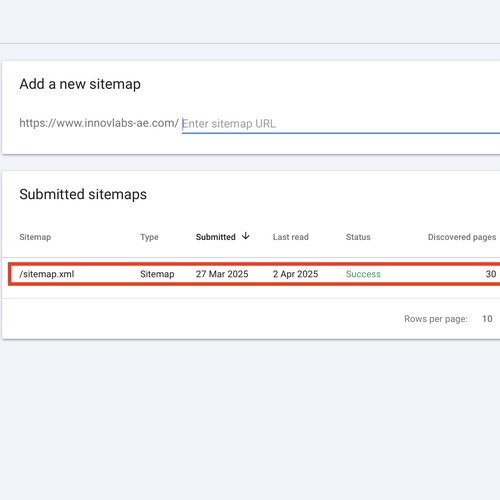Sort by the Last read column header
Image resolution: width=500 pixels, height=500 pixels.
click(x=291, y=237)
